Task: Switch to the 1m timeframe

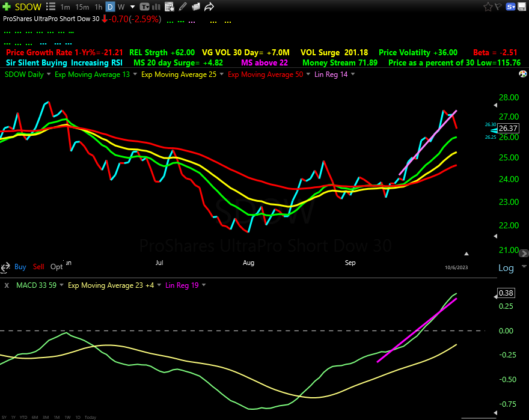Action: click(x=66, y=7)
